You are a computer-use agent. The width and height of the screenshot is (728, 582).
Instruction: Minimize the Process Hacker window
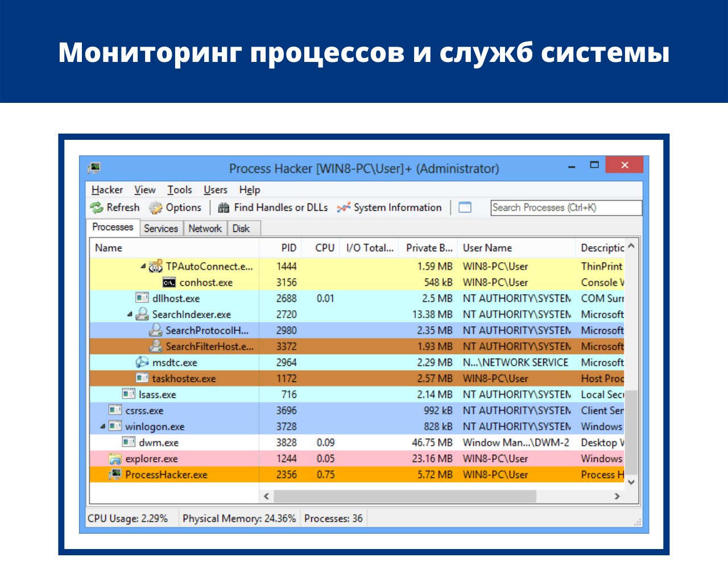tap(572, 165)
